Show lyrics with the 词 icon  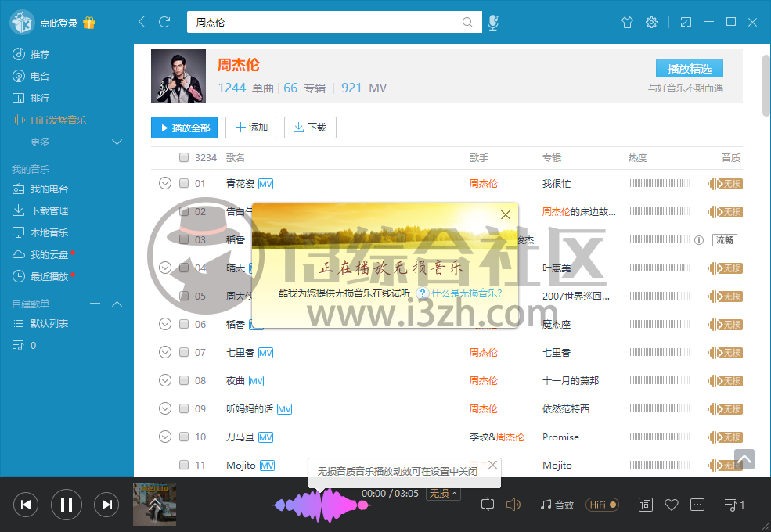tap(645, 505)
